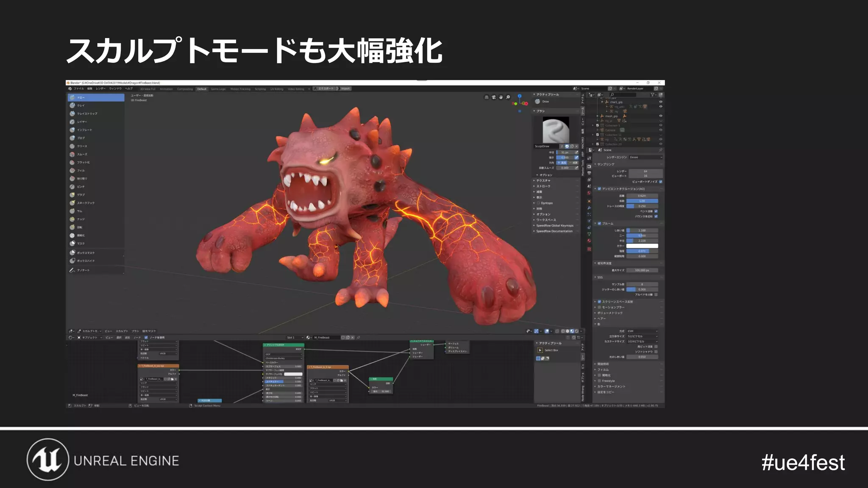The width and height of the screenshot is (868, 488).
Task: Click the outliner search field
Action: (x=622, y=94)
